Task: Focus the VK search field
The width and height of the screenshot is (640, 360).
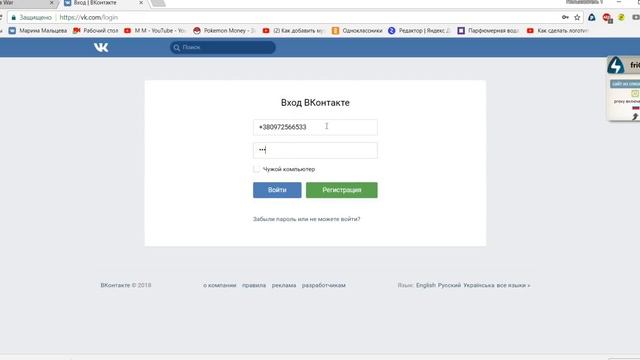Action: 223,47
